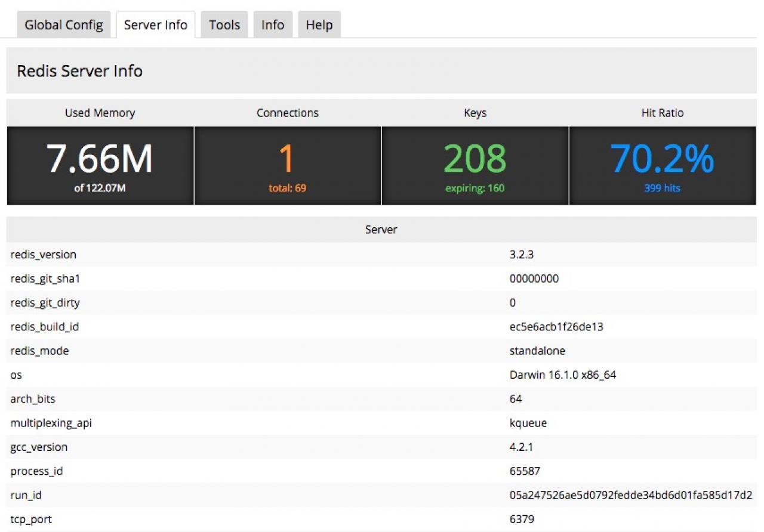Go to the Help tab
Viewport: 764px width, 532px height.
pyautogui.click(x=319, y=25)
